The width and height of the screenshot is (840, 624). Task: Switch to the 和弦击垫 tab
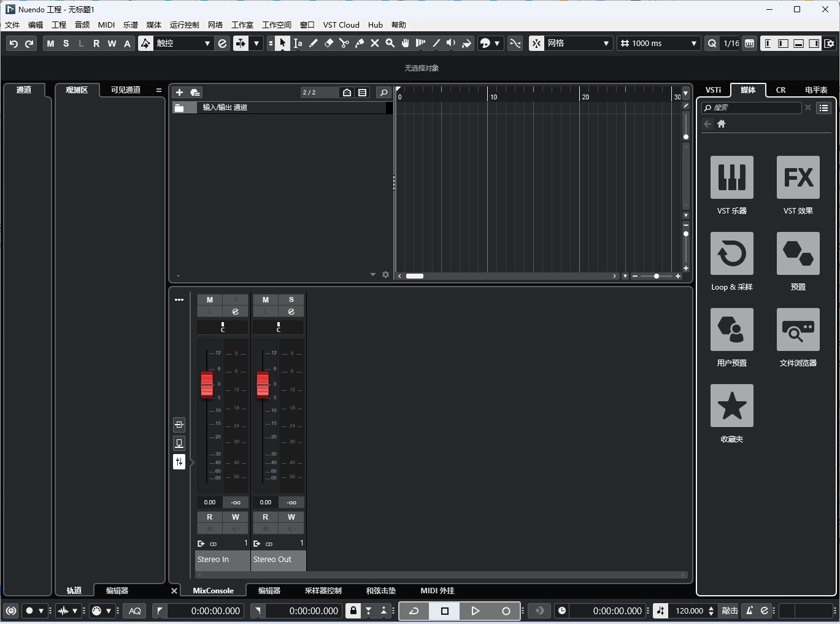(x=381, y=590)
